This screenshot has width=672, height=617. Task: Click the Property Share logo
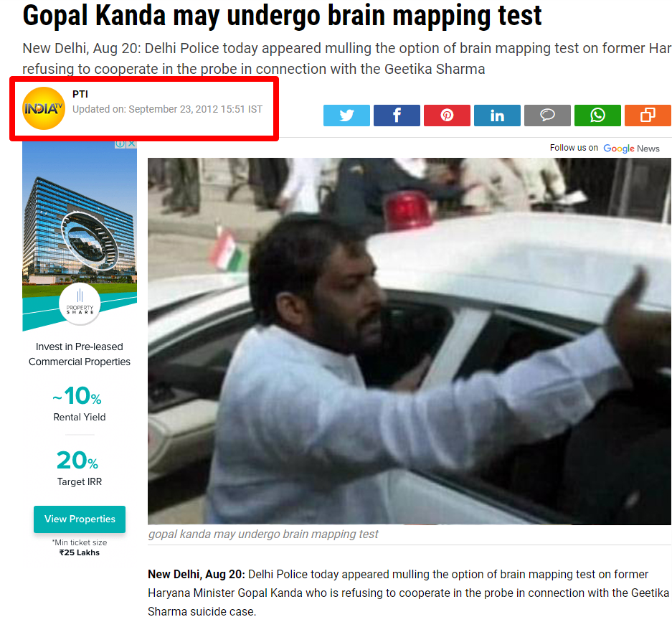[80, 303]
